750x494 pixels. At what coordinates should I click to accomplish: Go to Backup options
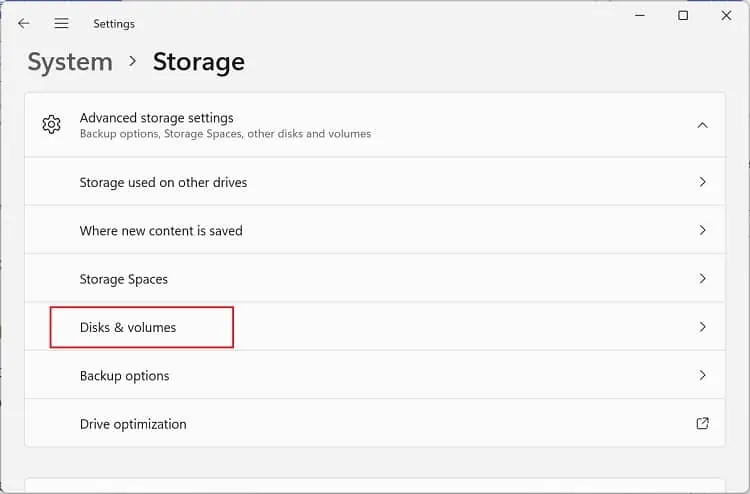point(125,376)
